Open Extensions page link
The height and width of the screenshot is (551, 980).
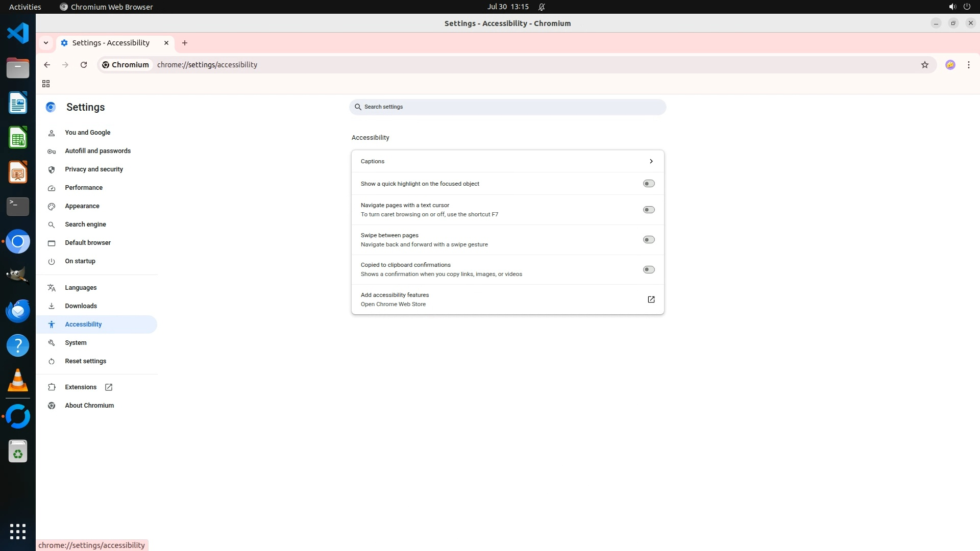(81, 387)
